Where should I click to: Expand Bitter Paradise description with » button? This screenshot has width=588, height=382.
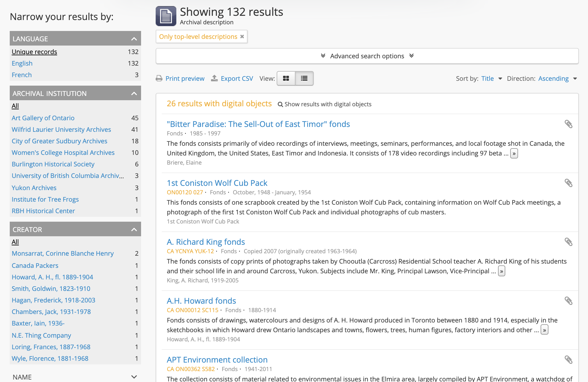point(514,154)
